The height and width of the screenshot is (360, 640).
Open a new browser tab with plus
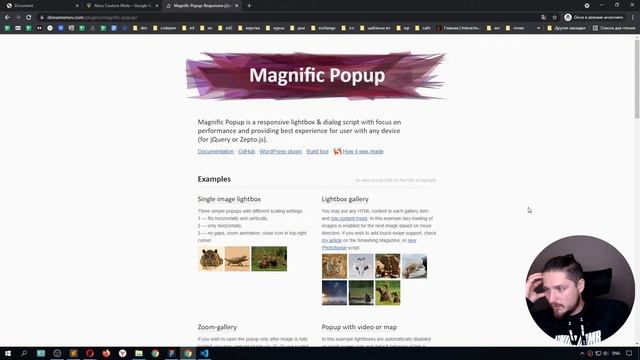(x=249, y=6)
